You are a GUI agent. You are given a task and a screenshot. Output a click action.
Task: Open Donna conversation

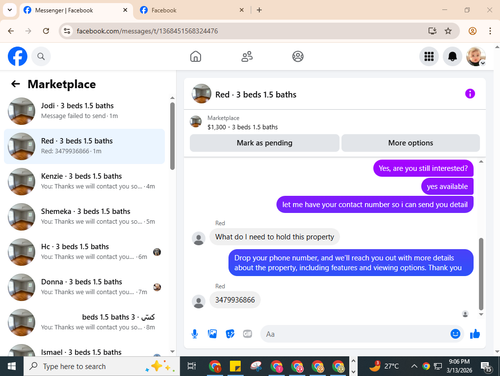[84, 287]
